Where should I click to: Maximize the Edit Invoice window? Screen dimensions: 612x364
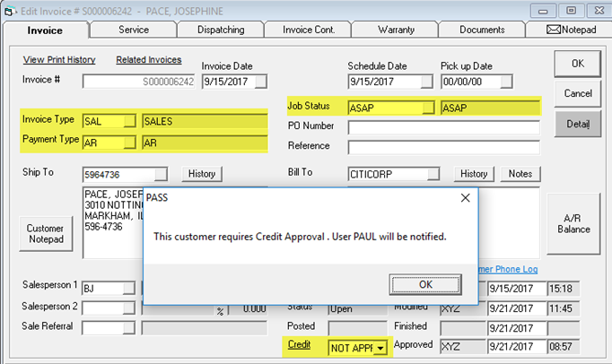coord(571,11)
